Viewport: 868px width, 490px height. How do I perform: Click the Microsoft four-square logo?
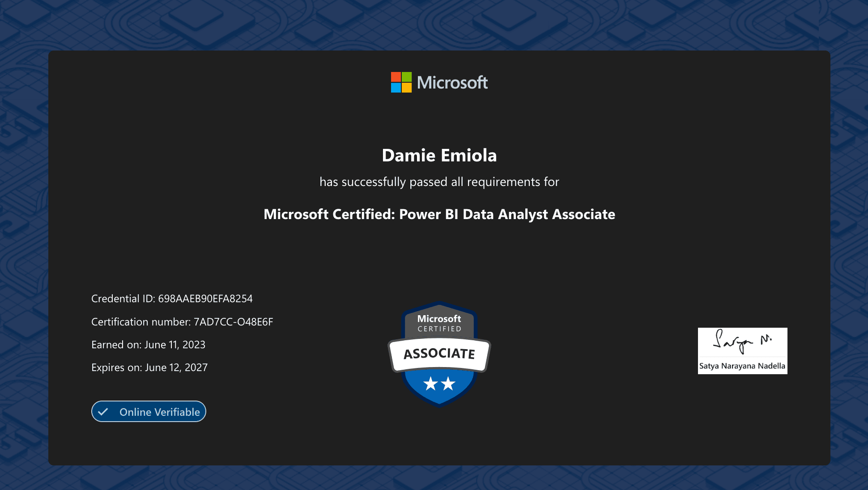[x=401, y=82]
